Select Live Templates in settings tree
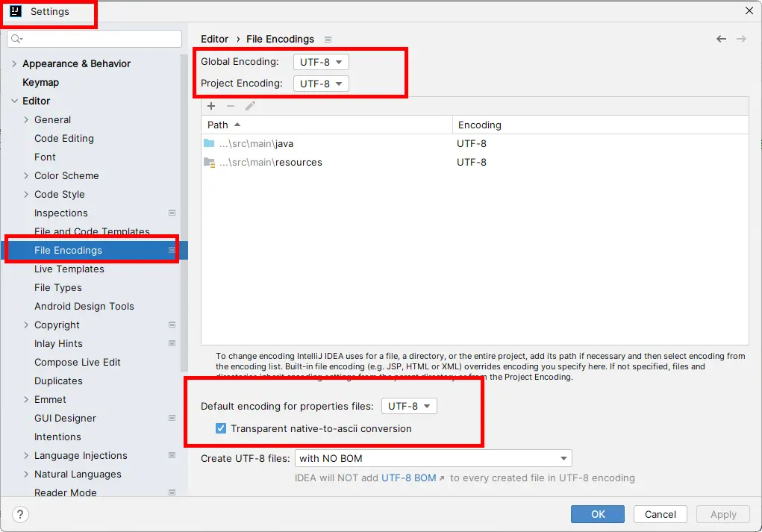 [69, 269]
